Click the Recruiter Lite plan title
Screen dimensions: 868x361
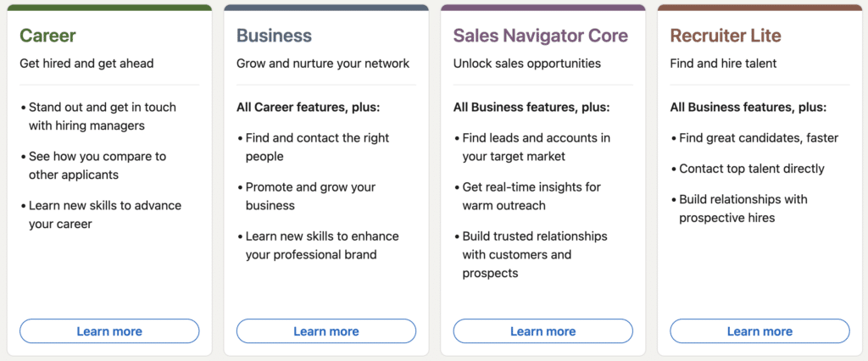click(726, 36)
